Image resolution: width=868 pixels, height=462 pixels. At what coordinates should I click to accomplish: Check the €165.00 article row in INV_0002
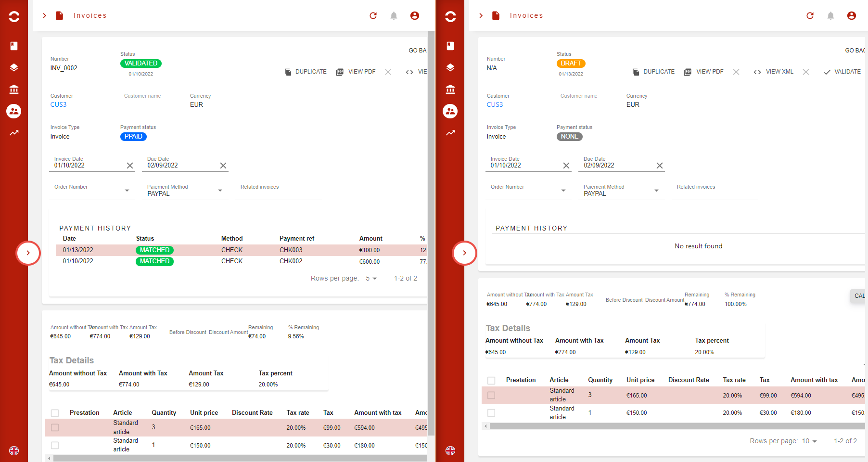pyautogui.click(x=55, y=427)
